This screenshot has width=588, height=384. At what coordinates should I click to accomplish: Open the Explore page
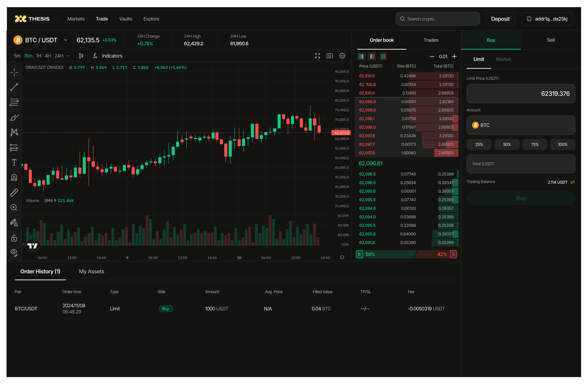[151, 19]
